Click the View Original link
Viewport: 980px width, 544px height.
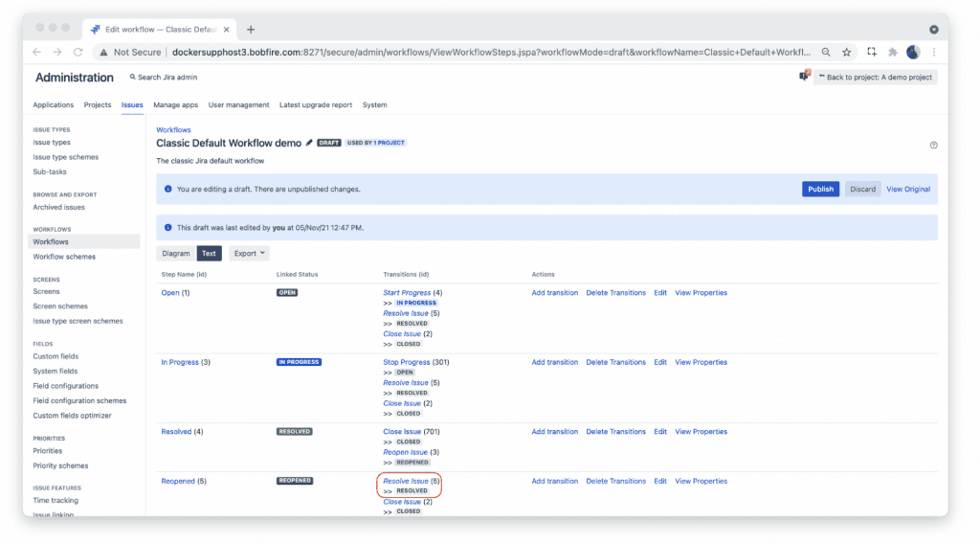(908, 189)
